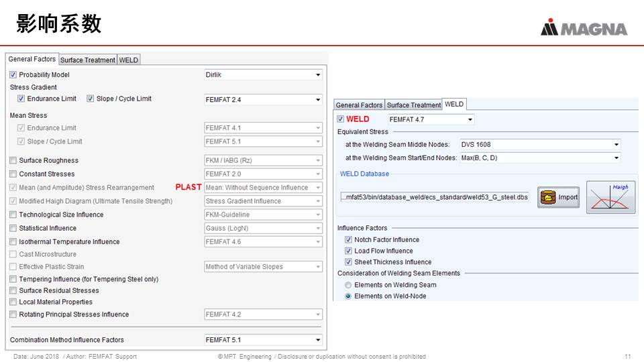Click the WELD database path field
Image resolution: width=644 pixels, height=362 pixels.
tap(435, 197)
